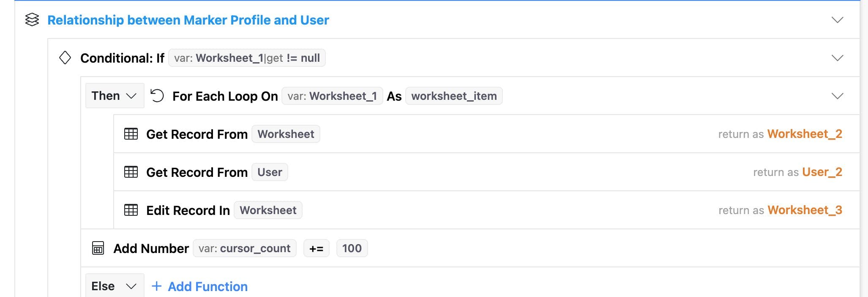Click the 100 value field

pos(352,248)
